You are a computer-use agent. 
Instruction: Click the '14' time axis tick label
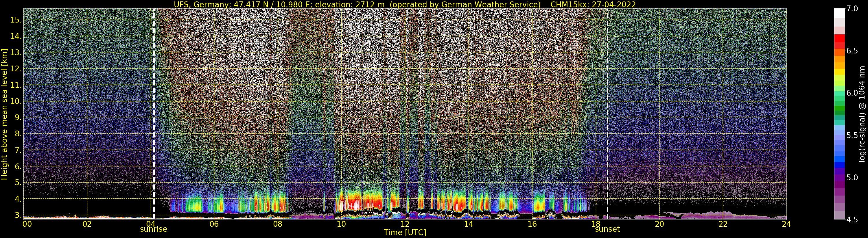click(x=468, y=224)
